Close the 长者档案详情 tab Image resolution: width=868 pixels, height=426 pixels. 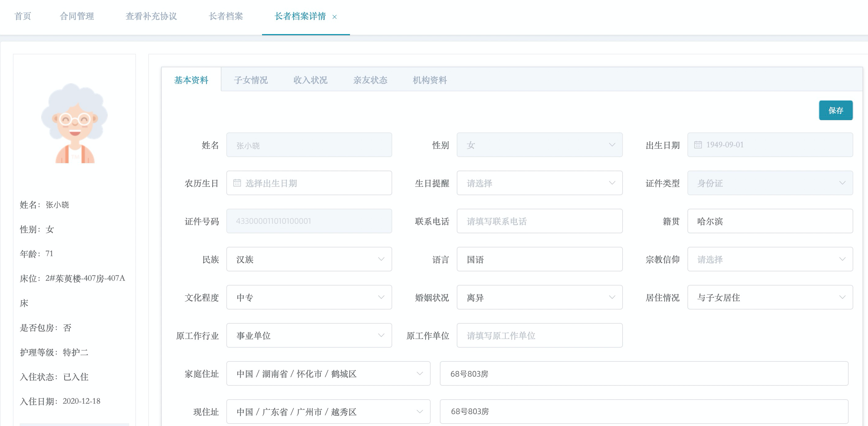pyautogui.click(x=334, y=17)
